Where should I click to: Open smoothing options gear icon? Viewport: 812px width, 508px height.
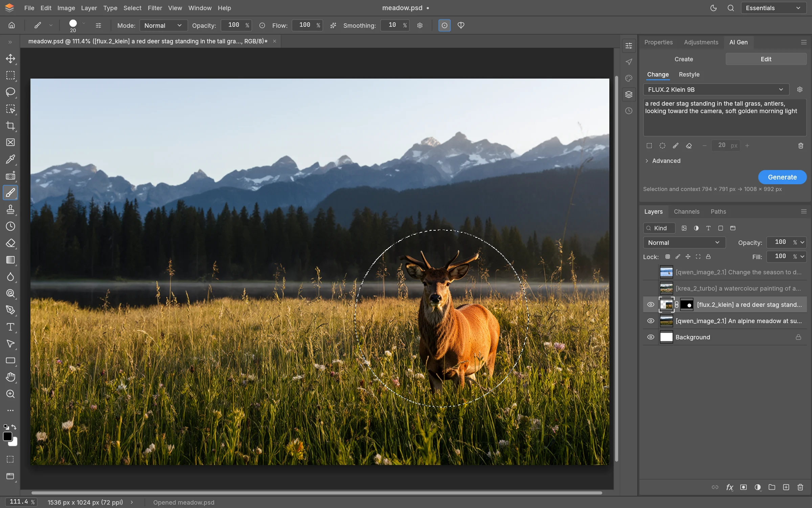coord(420,25)
